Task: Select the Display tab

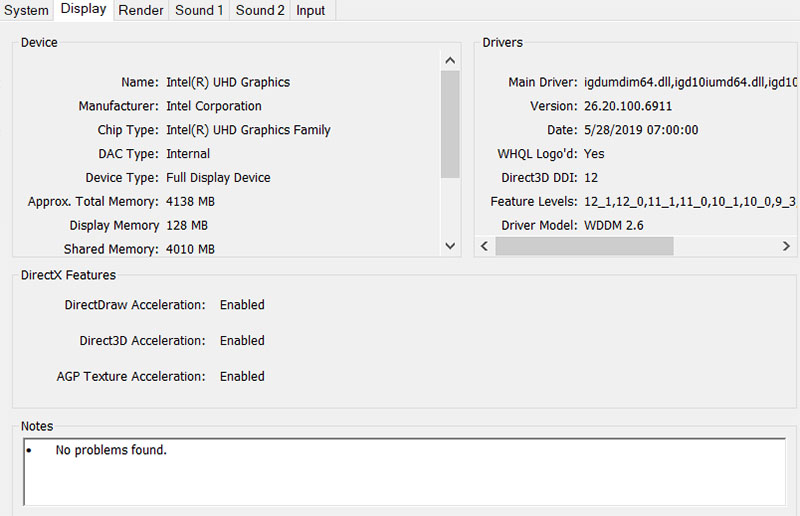Action: click(83, 9)
